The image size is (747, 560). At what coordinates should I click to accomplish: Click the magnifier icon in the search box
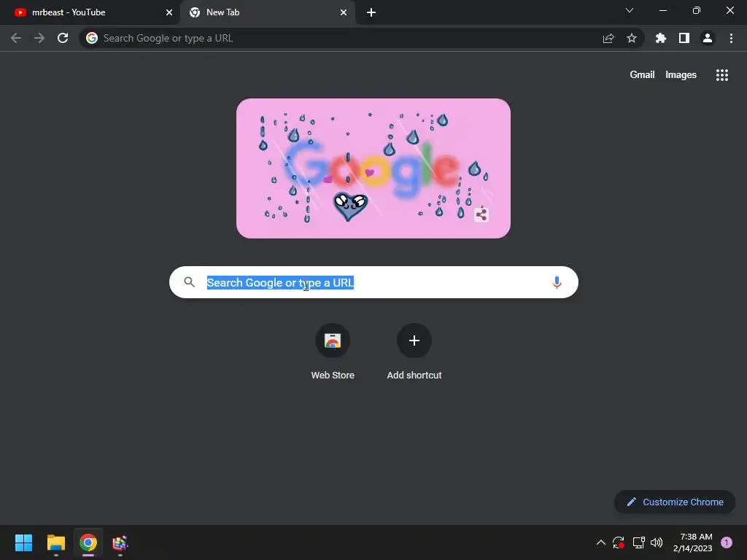190,282
